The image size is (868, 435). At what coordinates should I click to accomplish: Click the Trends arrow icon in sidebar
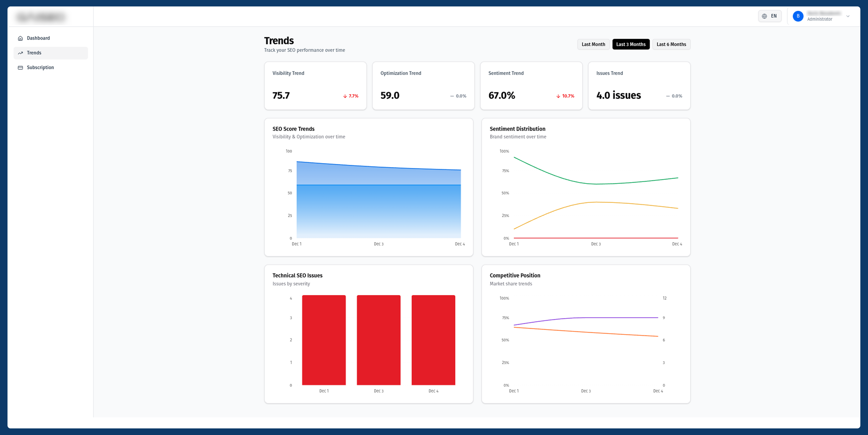pos(20,53)
